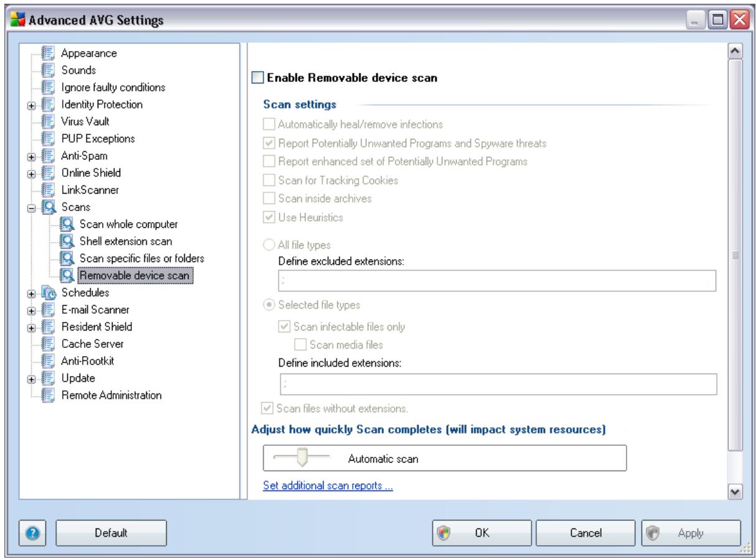Enable Removable device scan checkbox
This screenshot has height=559, width=756.
(x=259, y=78)
